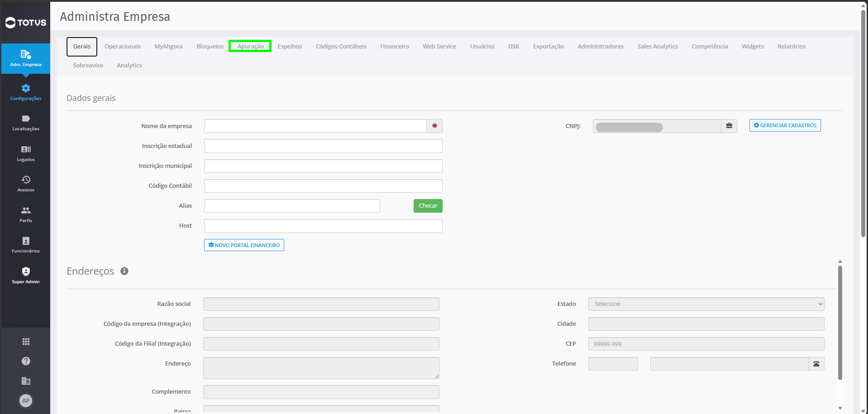This screenshot has width=868, height=414.
Task: Click the Telefone area code field
Action: (x=613, y=364)
